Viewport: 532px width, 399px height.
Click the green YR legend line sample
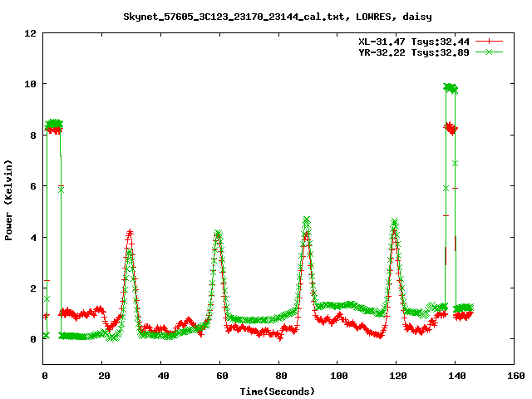tap(489, 52)
